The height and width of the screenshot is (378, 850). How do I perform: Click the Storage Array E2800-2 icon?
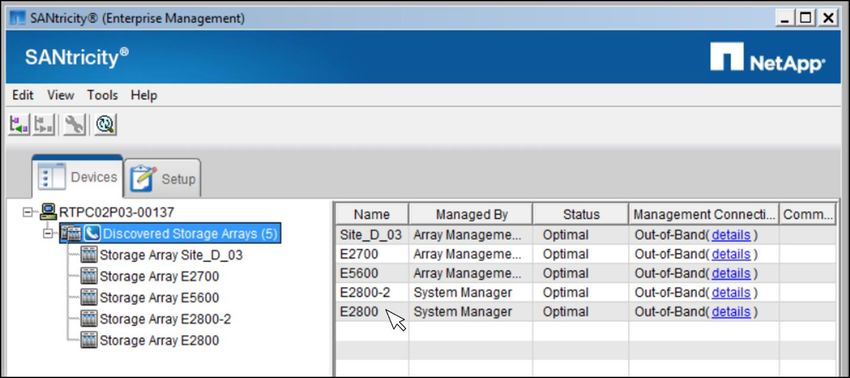tap(88, 319)
